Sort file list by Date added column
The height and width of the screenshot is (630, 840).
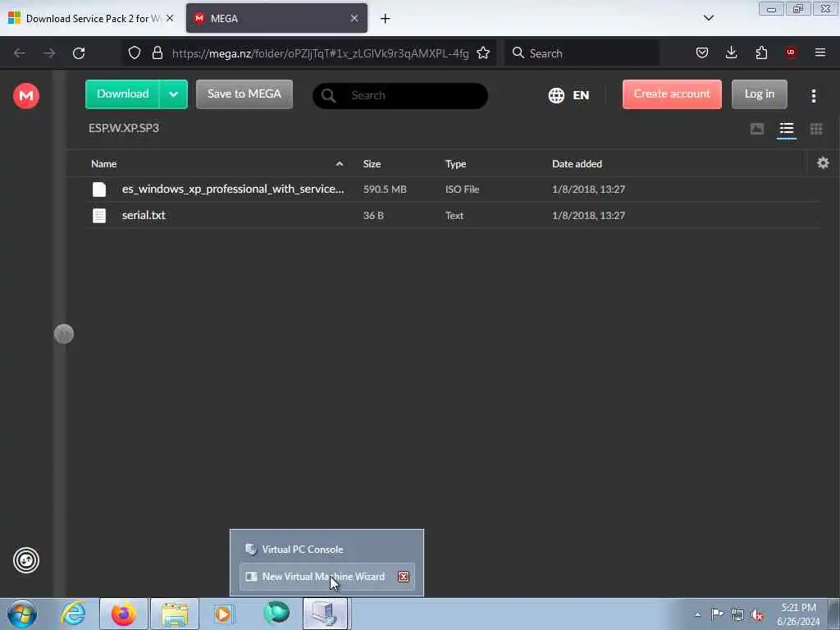point(577,164)
